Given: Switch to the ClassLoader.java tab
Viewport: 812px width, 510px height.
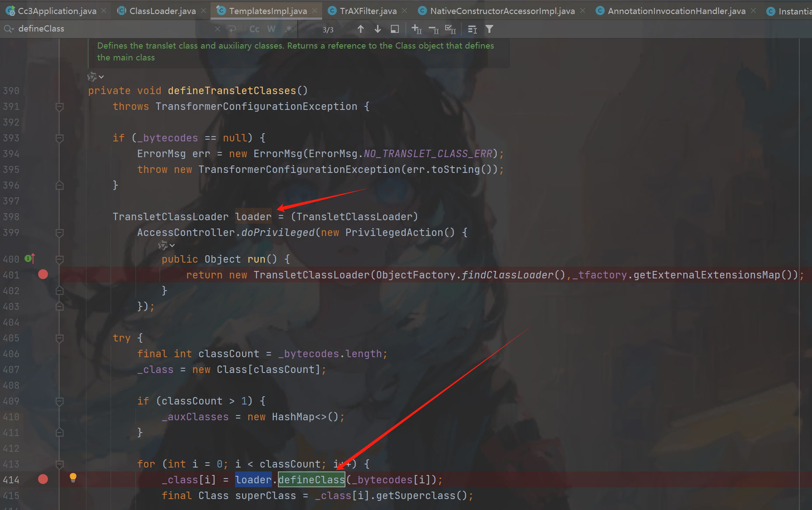Looking at the screenshot, I should coord(157,11).
